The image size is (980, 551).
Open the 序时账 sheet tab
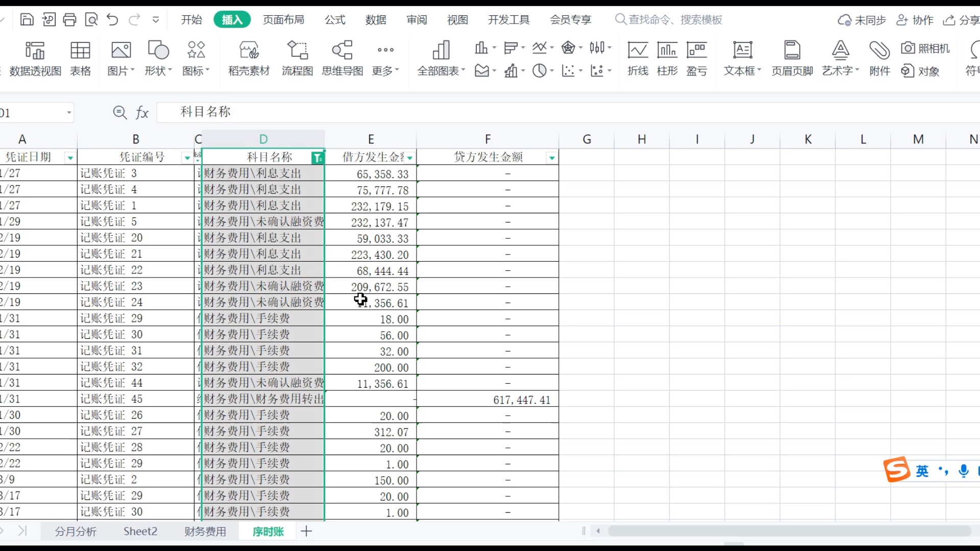coord(267,531)
